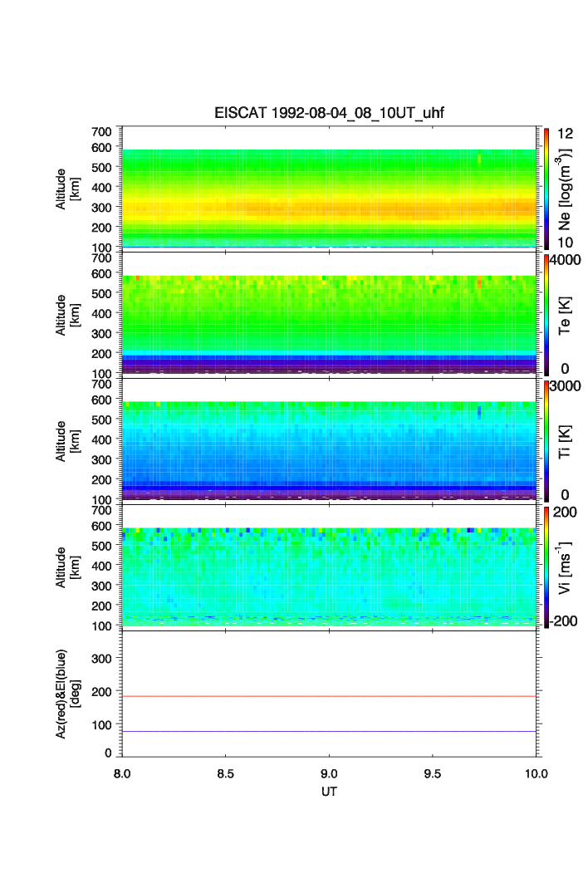Click the -200 minimum on Vi colorbar
This screenshot has height=883, width=588.
(562, 621)
